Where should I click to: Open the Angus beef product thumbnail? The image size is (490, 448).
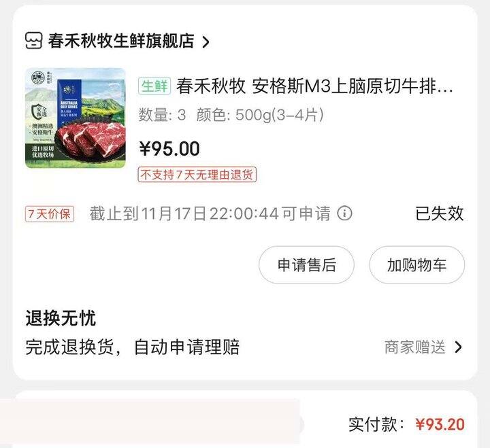[x=76, y=118]
